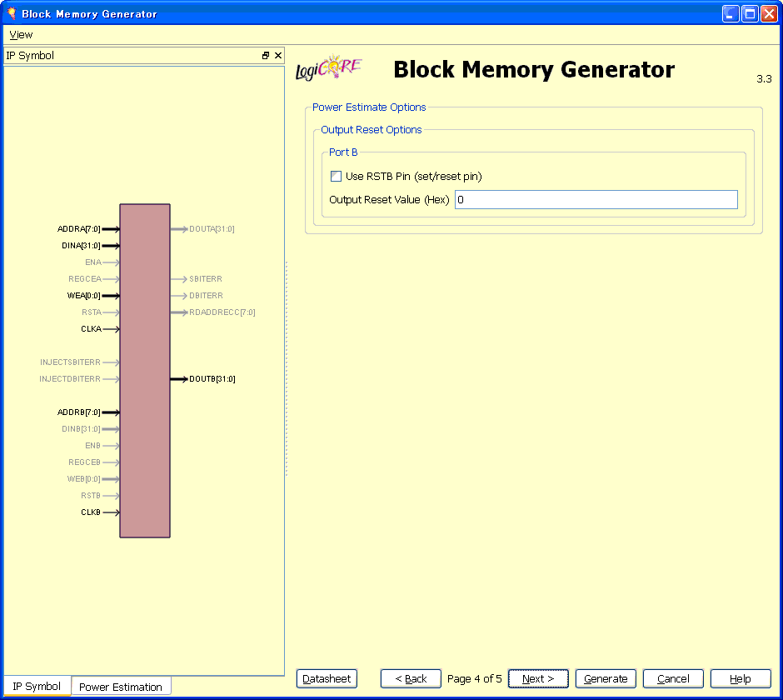Click the SBITERR output label
Screen dimensions: 783x700
(x=206, y=279)
